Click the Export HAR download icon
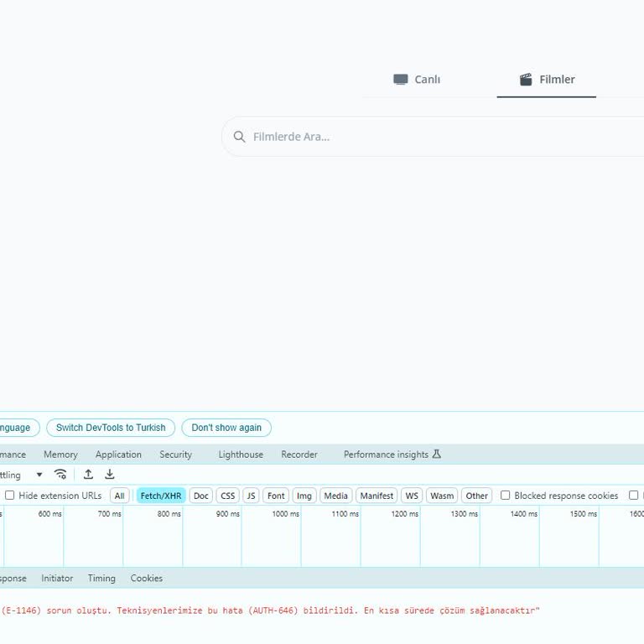This screenshot has height=644, width=644. coord(110,475)
